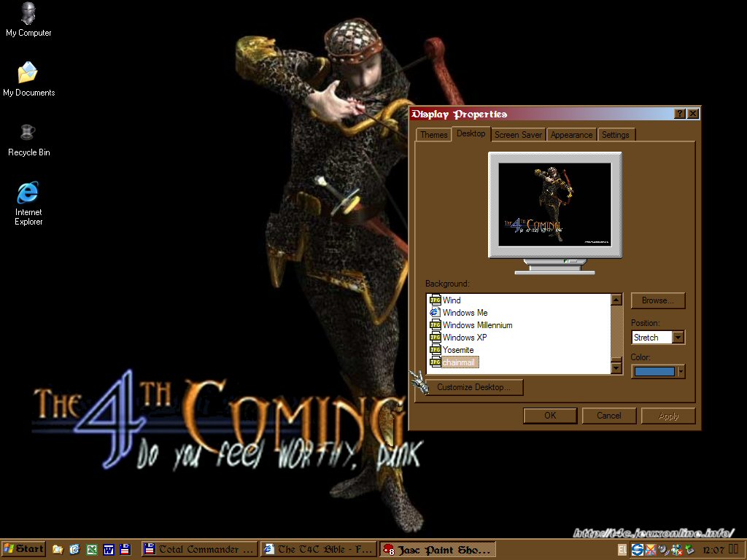Click the Browse button

click(658, 300)
